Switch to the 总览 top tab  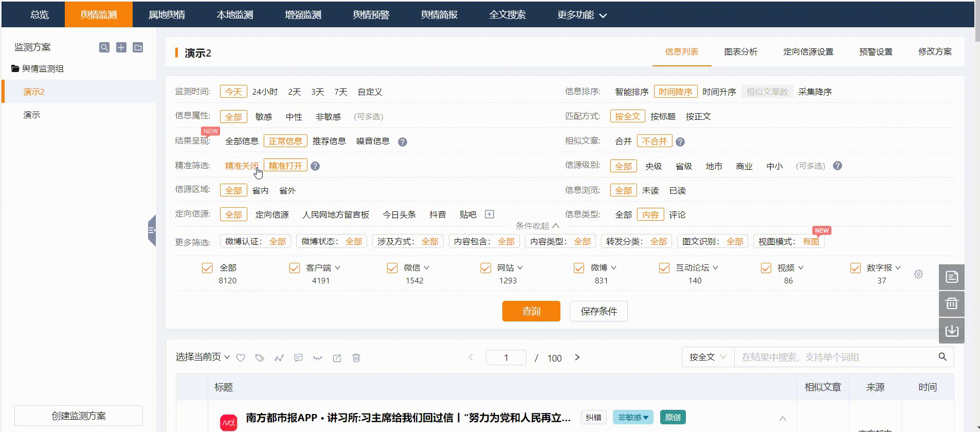tap(40, 14)
